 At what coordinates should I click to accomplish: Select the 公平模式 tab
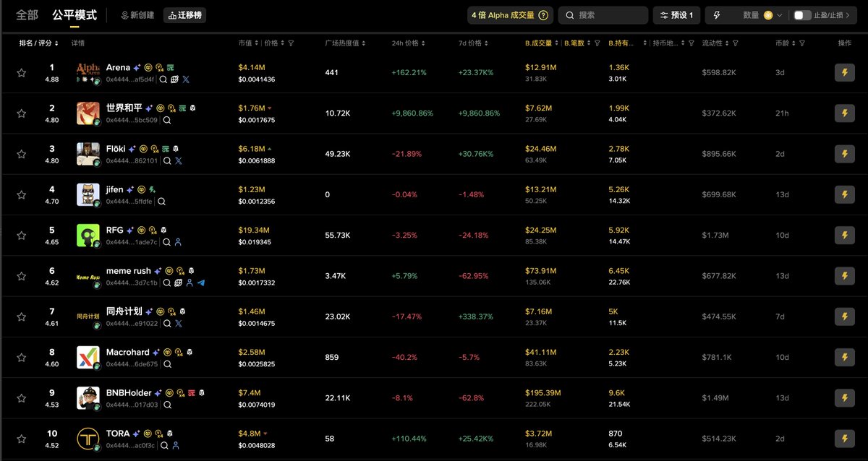point(75,15)
